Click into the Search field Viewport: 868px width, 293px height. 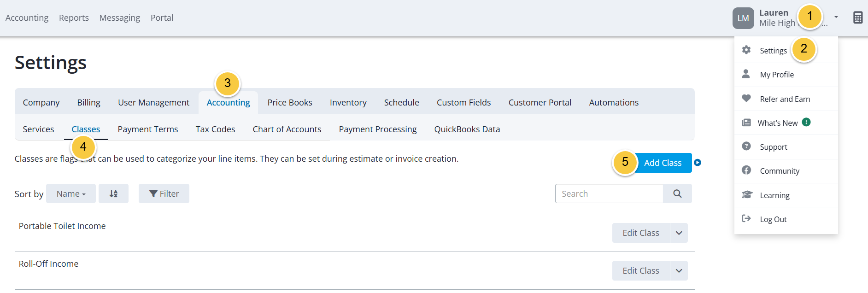tap(609, 193)
